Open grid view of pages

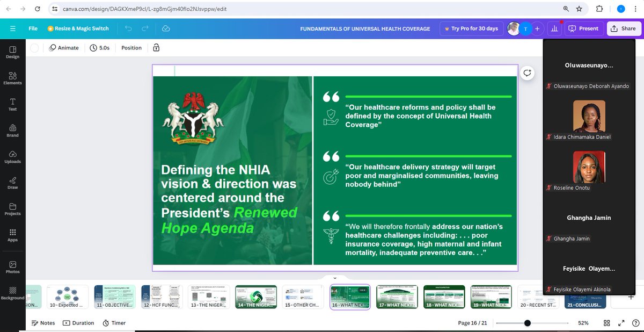(x=606, y=323)
